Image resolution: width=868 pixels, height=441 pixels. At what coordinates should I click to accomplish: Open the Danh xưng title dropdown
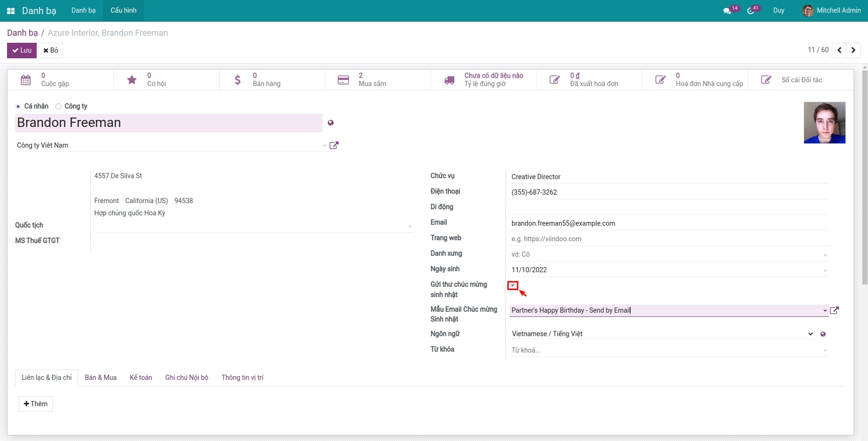(x=825, y=255)
